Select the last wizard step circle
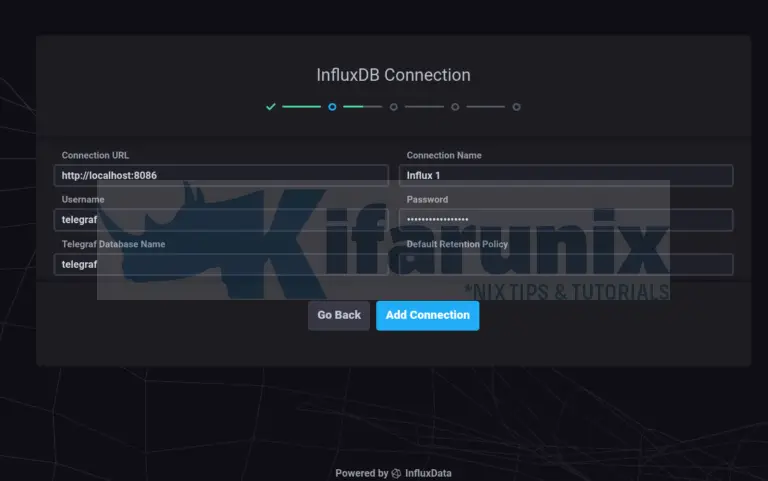The image size is (768, 481). click(516, 106)
